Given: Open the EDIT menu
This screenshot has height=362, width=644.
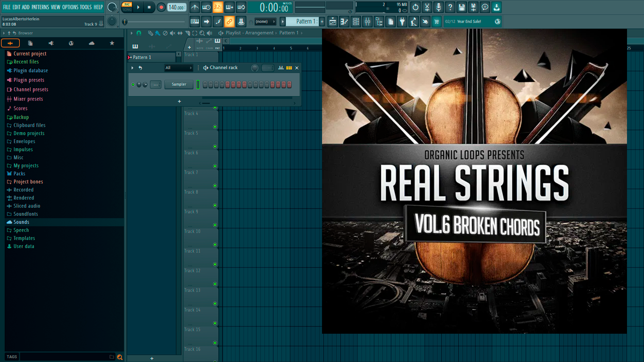Looking at the screenshot, I should 16,7.
